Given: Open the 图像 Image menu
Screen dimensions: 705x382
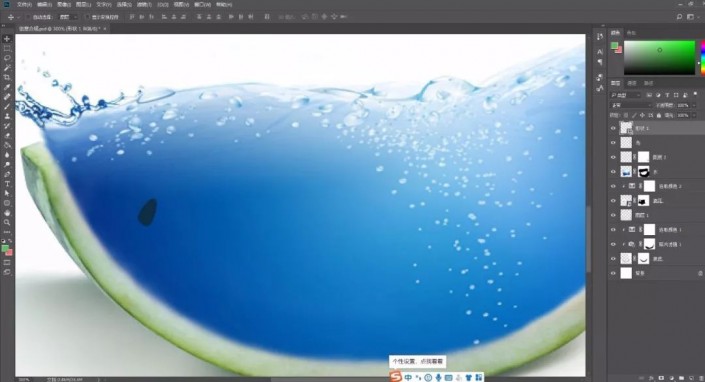Looking at the screenshot, I should (x=64, y=4).
